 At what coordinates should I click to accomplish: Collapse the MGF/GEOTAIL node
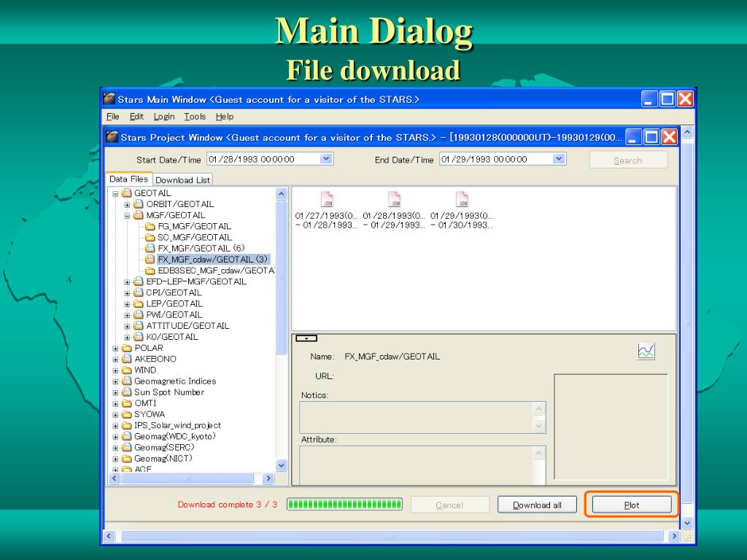(x=127, y=216)
